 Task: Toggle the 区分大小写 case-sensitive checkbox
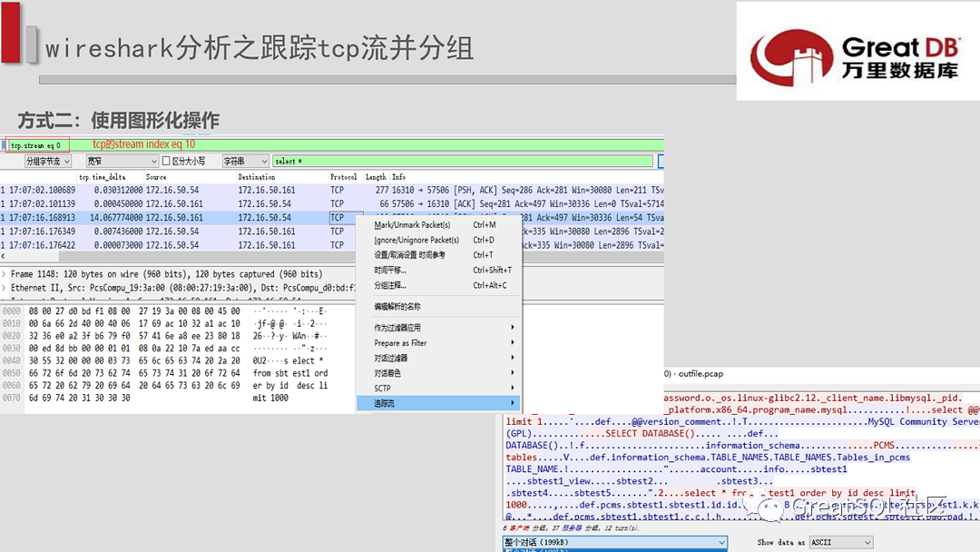point(166,162)
